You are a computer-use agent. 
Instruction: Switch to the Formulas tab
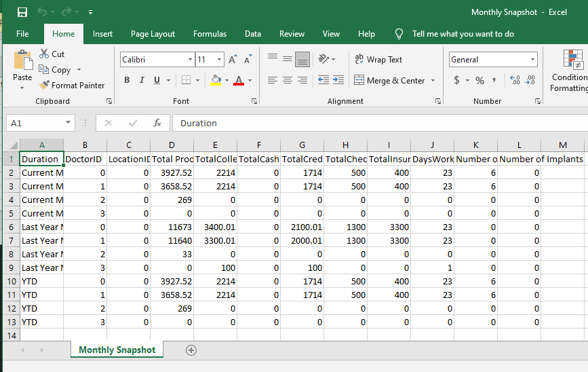pos(210,34)
